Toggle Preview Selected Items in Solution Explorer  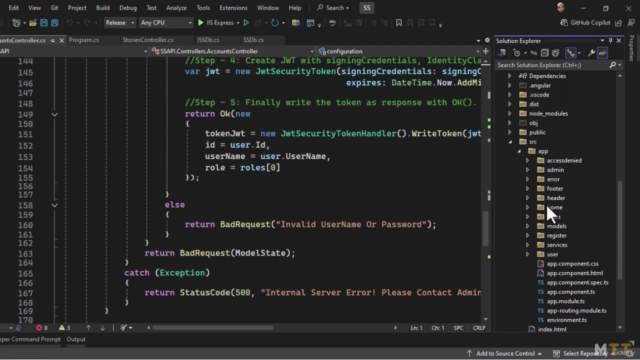[602, 53]
